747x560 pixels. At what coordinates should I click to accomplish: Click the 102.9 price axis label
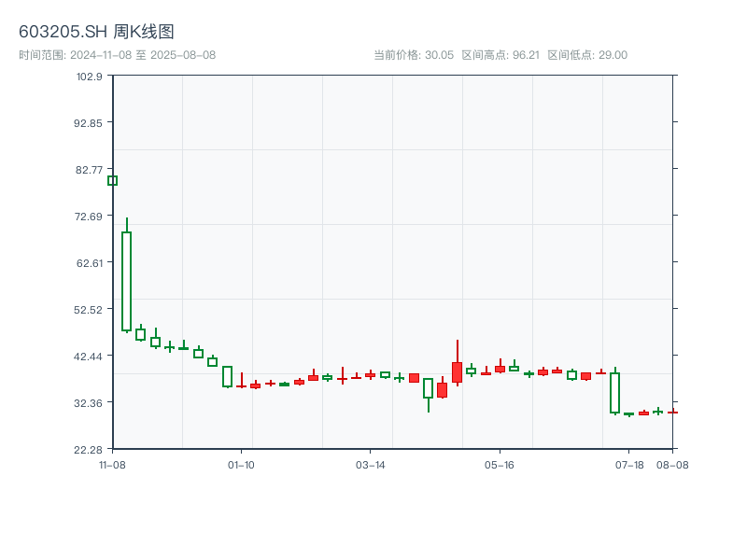tap(90, 77)
